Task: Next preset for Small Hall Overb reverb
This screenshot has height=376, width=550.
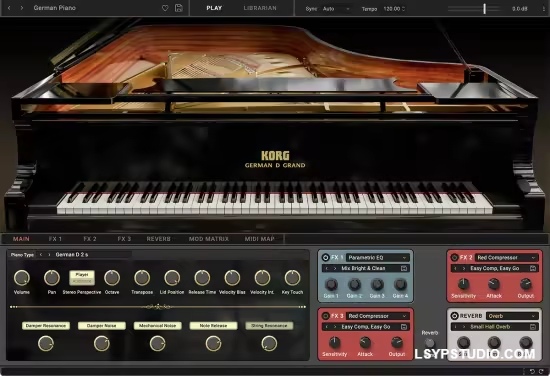Action: coord(464,327)
